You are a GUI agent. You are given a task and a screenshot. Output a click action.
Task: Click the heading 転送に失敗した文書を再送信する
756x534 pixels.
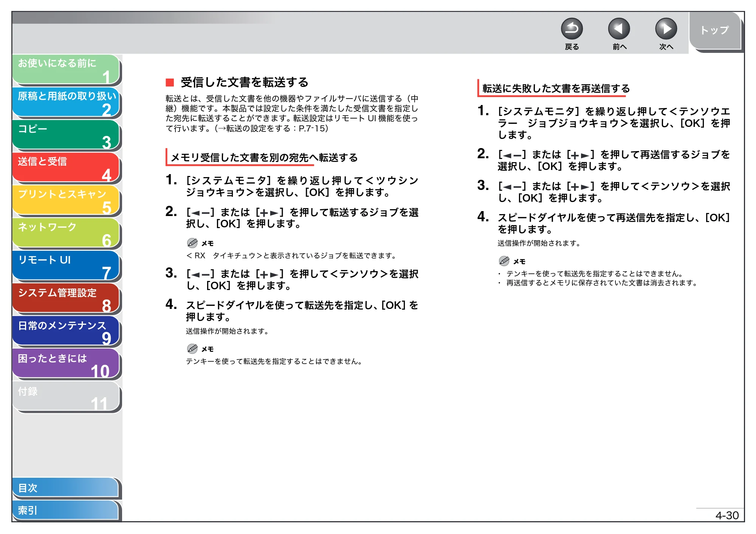click(556, 88)
